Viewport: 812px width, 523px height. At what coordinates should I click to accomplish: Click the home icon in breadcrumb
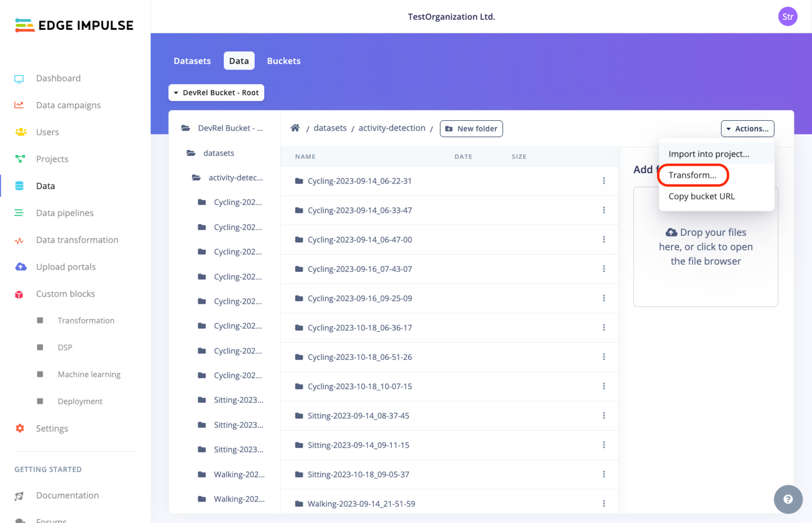pyautogui.click(x=295, y=128)
